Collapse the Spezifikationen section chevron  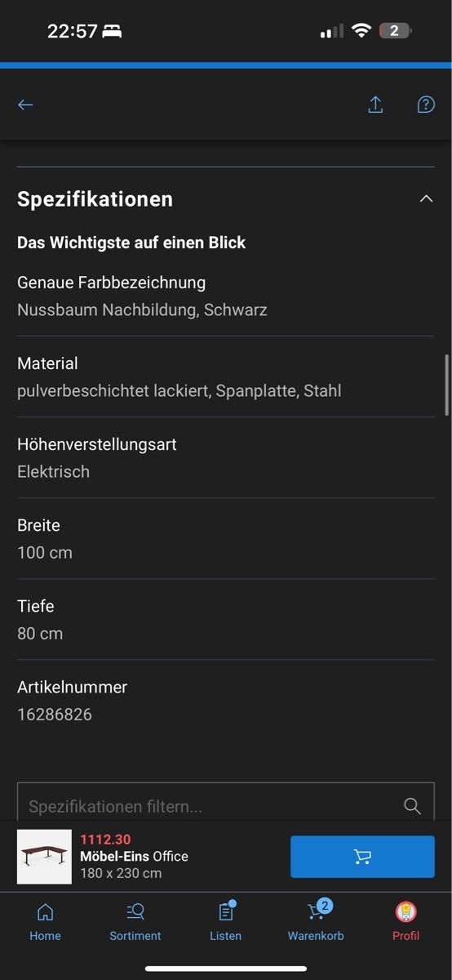pos(426,198)
